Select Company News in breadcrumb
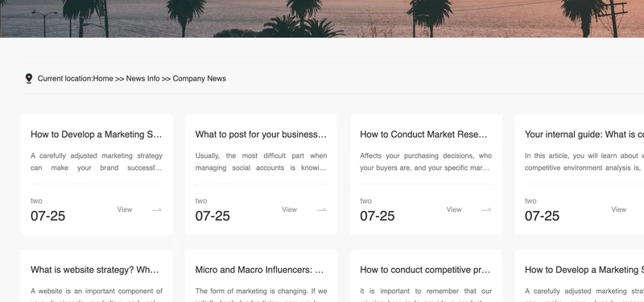The height and width of the screenshot is (302, 644). (199, 78)
